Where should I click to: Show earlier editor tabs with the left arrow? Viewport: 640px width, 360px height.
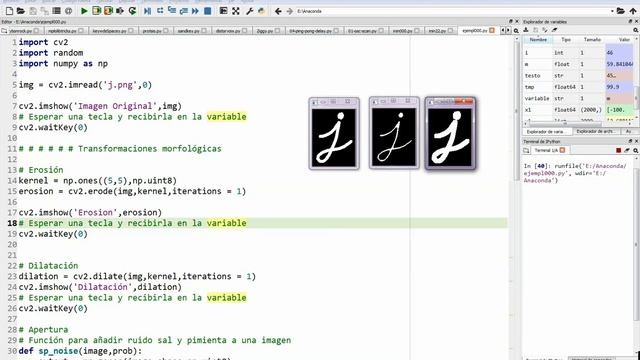click(x=503, y=31)
